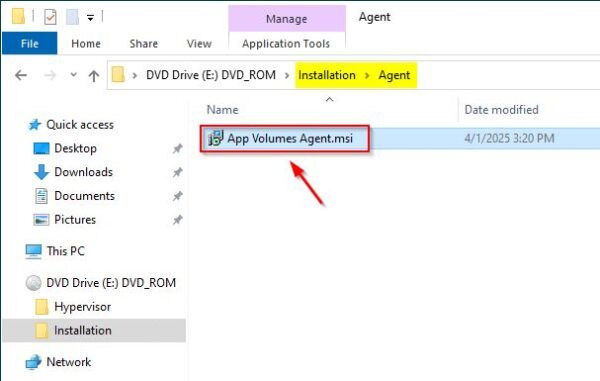600x381 pixels.
Task: Click Properties checkmark icon in quick access toolbar
Action: 50,17
